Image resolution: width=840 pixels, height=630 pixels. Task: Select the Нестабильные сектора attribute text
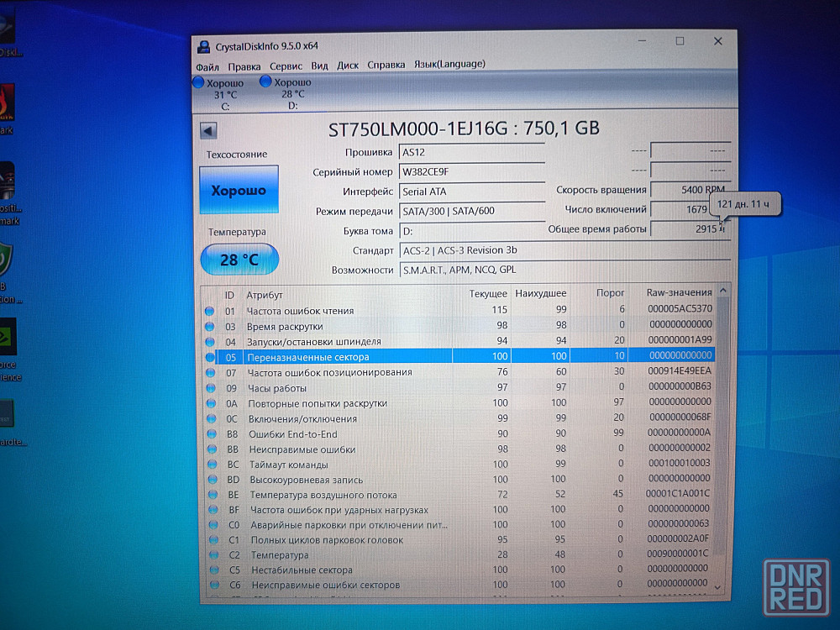pos(302,570)
